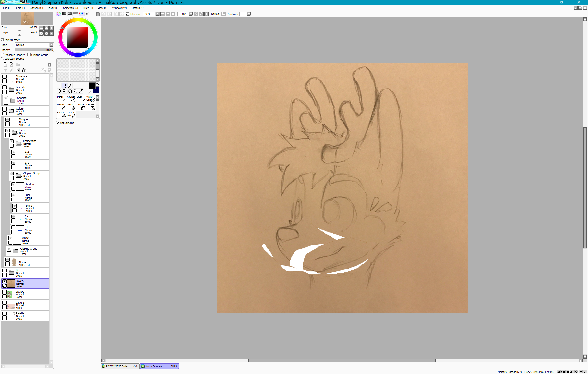Open the Others menu

pos(138,8)
